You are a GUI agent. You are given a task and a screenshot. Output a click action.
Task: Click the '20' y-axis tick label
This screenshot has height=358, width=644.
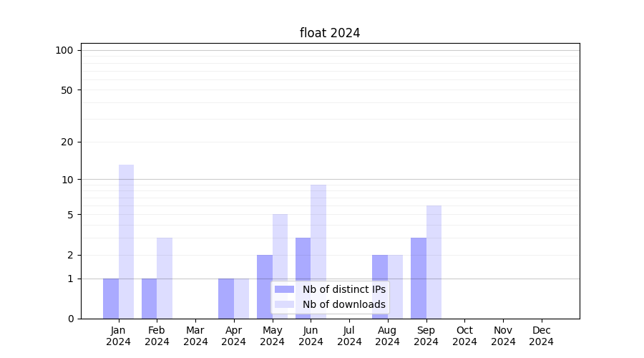67,142
